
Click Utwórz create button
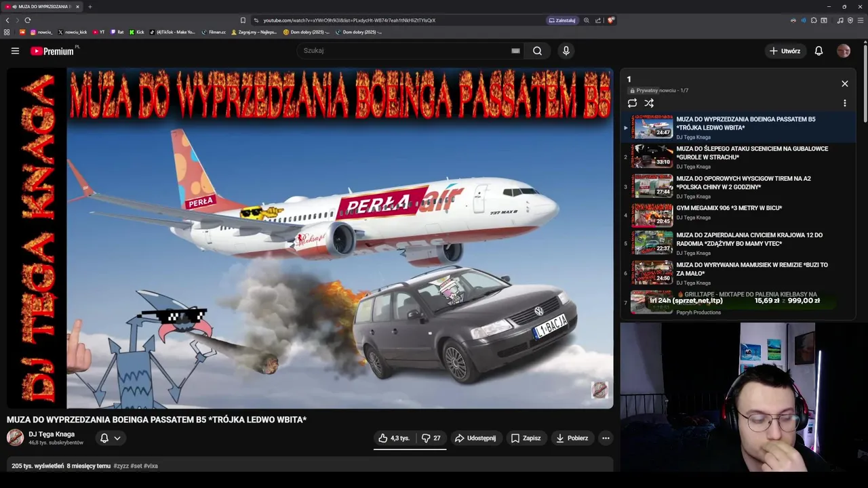click(785, 51)
